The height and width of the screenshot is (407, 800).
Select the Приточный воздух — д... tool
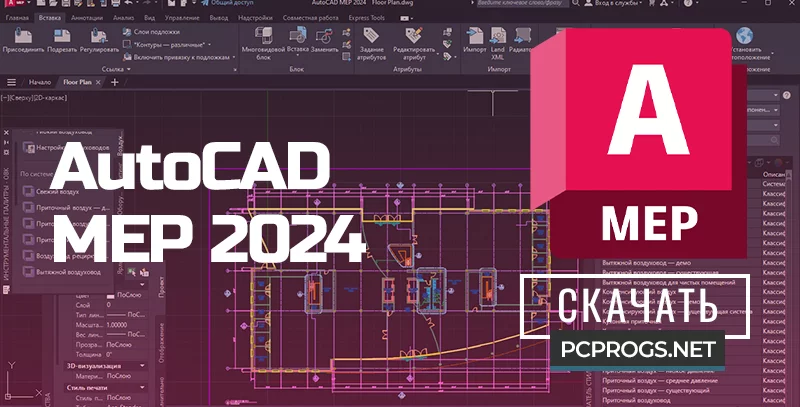coord(66,208)
